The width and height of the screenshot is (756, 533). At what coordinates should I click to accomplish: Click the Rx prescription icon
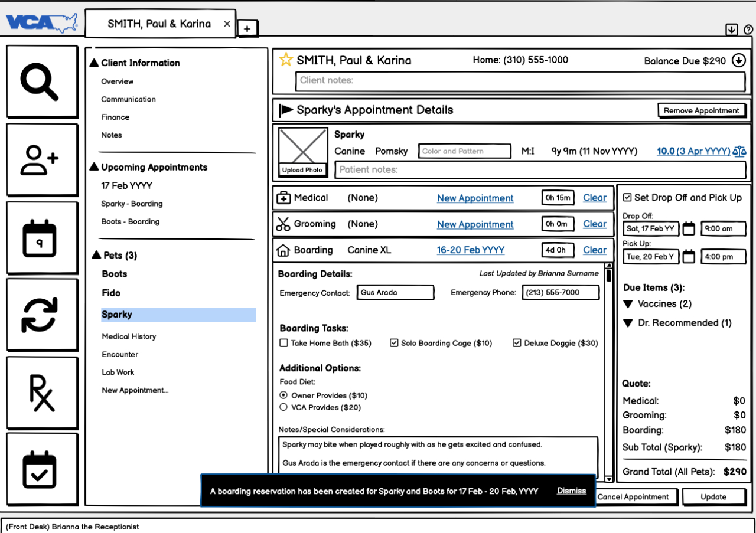click(41, 393)
